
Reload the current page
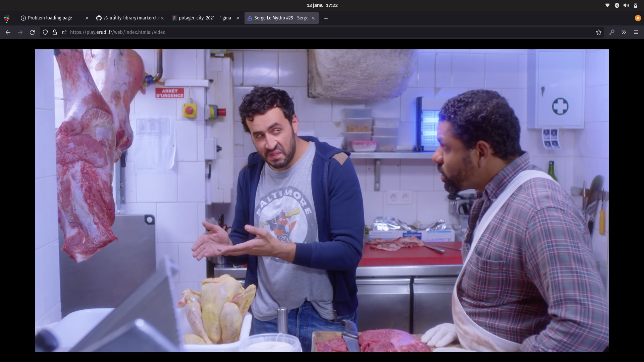32,32
